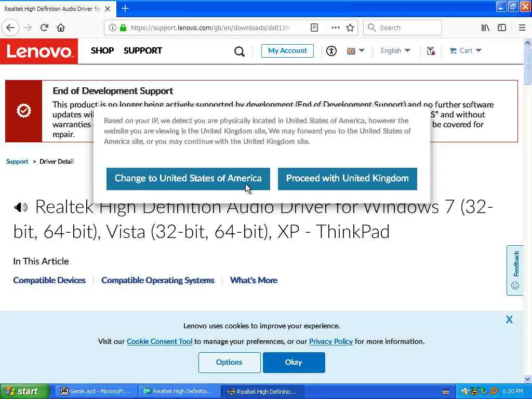532x399 pixels.
Task: Click the scrollbar up arrow
Action: pos(528,43)
